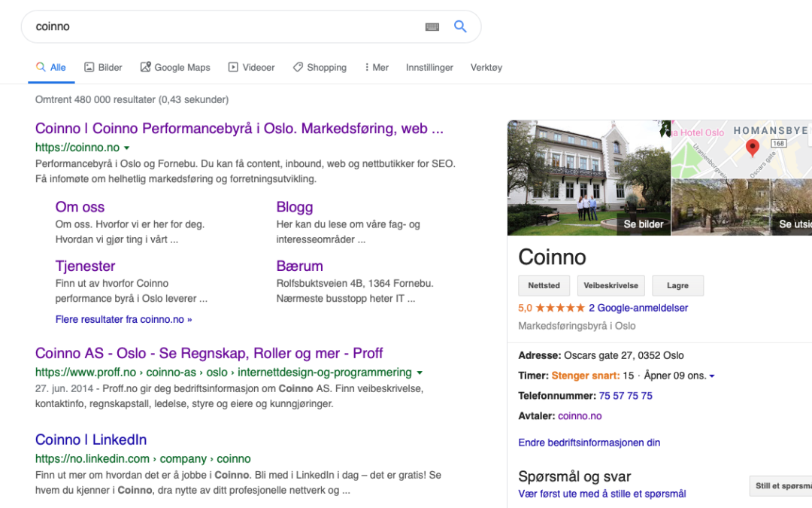812x508 pixels.
Task: Open the coinno.no Avtaler link
Action: pyautogui.click(x=580, y=416)
